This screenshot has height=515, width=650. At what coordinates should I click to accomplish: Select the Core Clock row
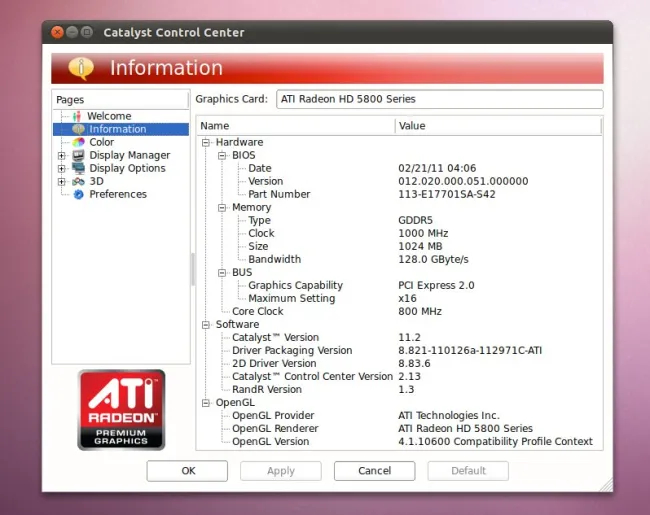258,311
